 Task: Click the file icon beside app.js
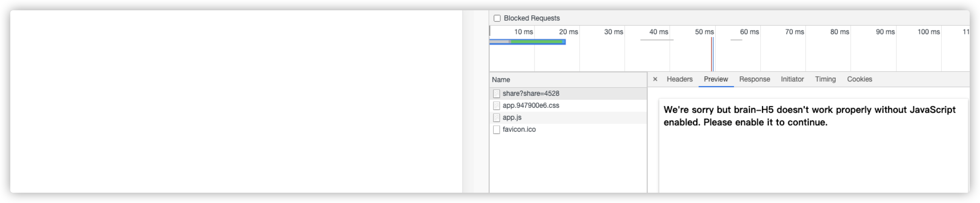coord(496,118)
